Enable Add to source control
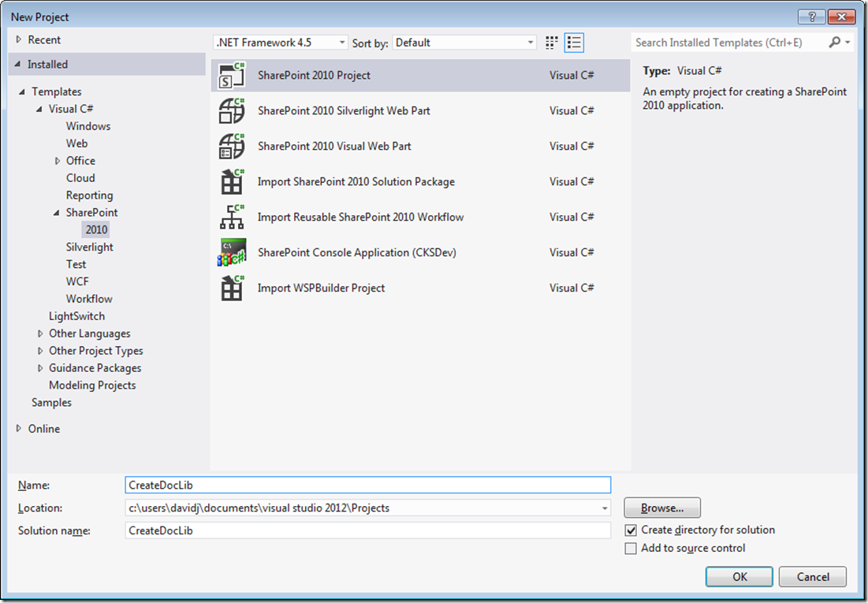 tap(631, 549)
